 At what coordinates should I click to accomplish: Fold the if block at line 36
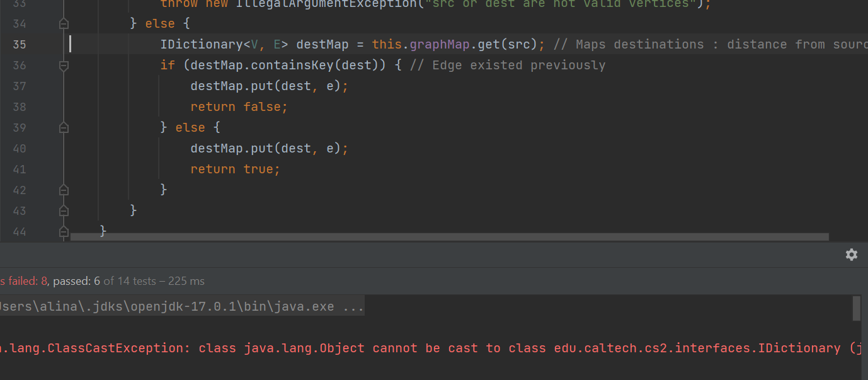(64, 66)
